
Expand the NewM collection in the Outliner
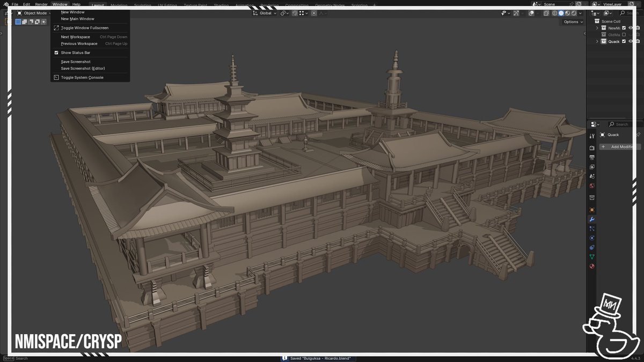click(x=597, y=28)
